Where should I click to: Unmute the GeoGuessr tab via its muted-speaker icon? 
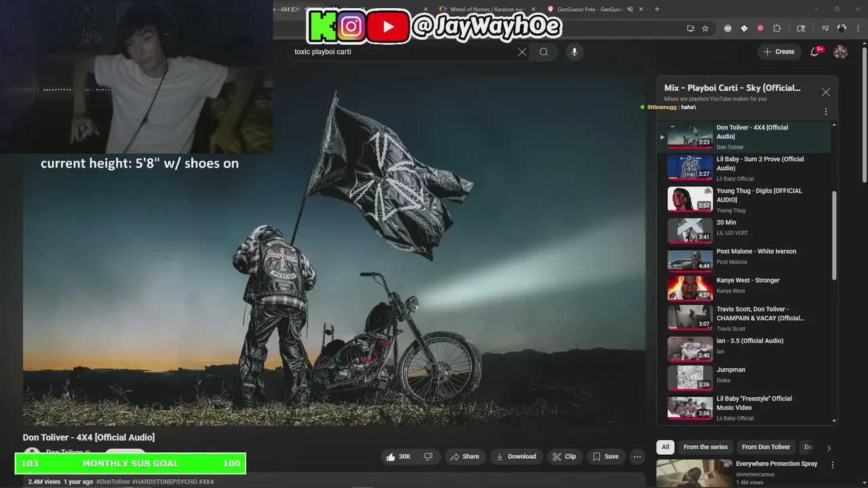pyautogui.click(x=630, y=9)
